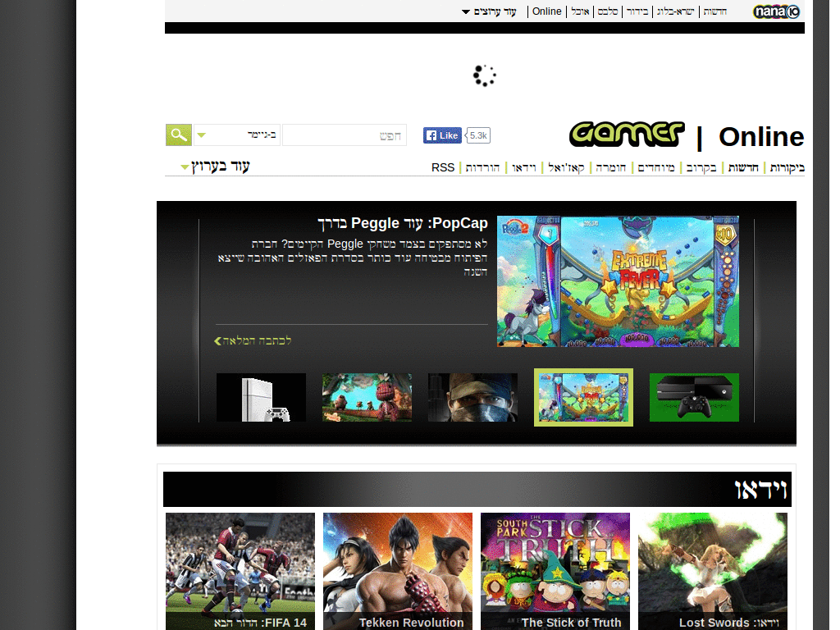Expand the עוד ערוצים dropdown
This screenshot has width=840, height=630.
489,11
